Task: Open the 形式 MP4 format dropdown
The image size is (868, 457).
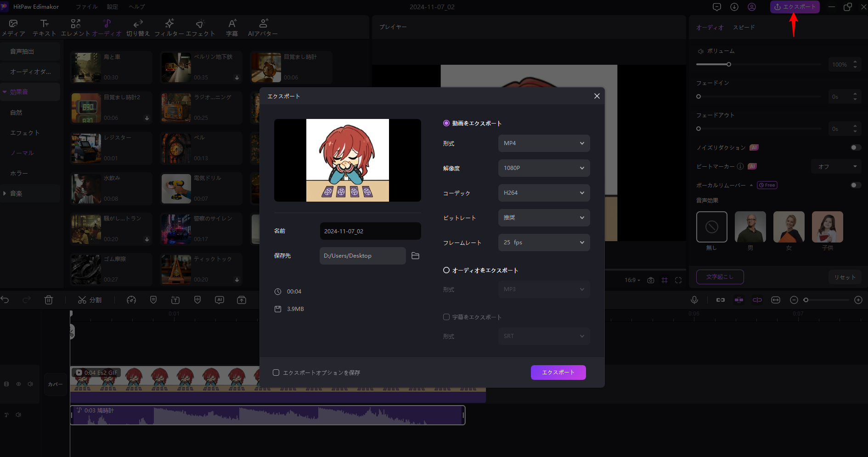Action: tap(544, 143)
